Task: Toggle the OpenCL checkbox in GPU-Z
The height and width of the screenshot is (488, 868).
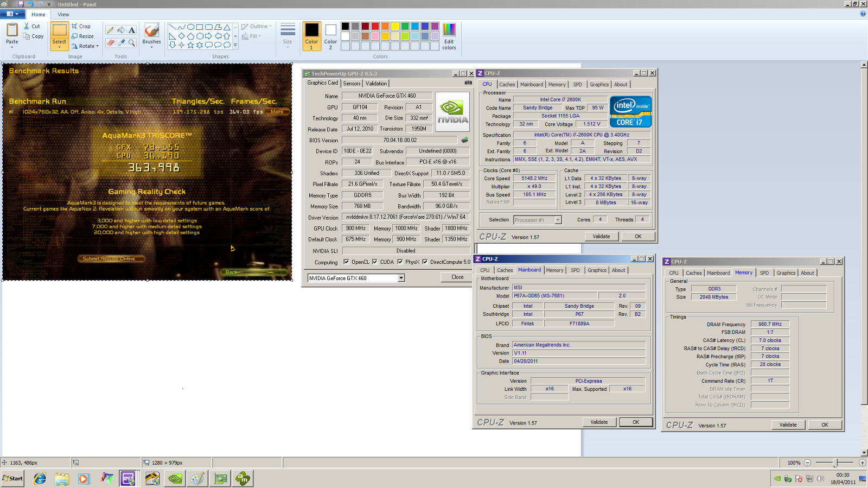Action: [346, 262]
